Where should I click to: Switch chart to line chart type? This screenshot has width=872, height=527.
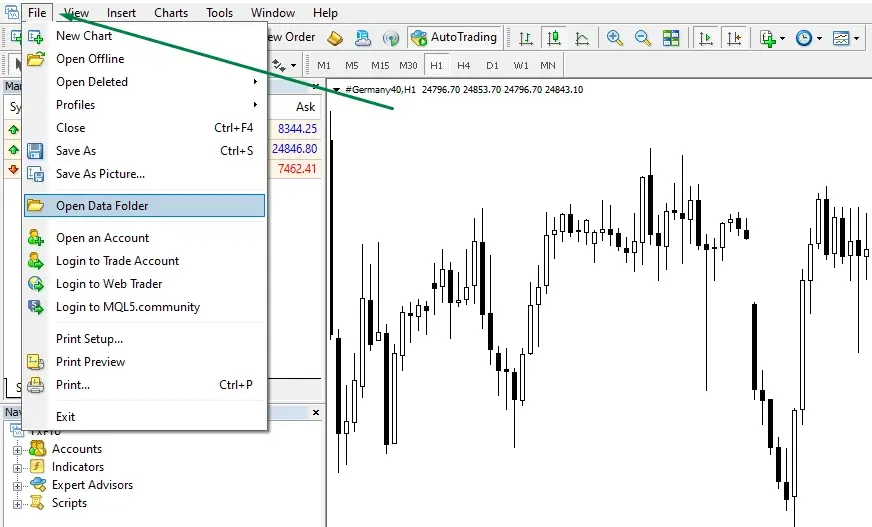582,38
